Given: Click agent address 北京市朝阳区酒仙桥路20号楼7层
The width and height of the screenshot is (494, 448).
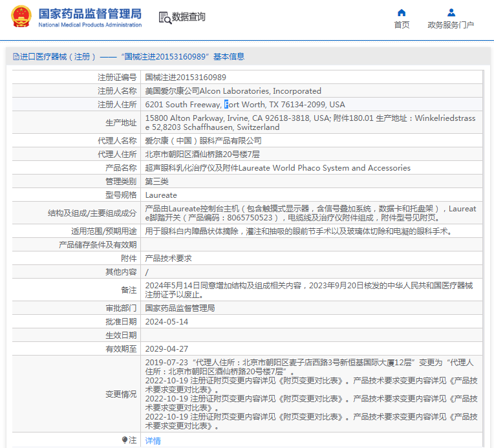Looking at the screenshot, I should coord(202,155).
